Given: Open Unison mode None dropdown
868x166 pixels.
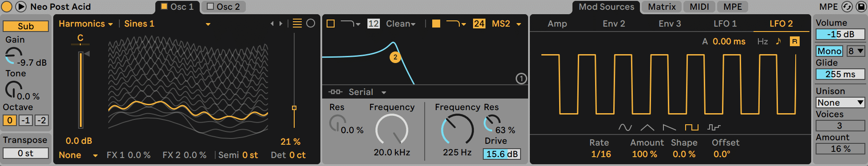Looking at the screenshot, I should click(840, 103).
